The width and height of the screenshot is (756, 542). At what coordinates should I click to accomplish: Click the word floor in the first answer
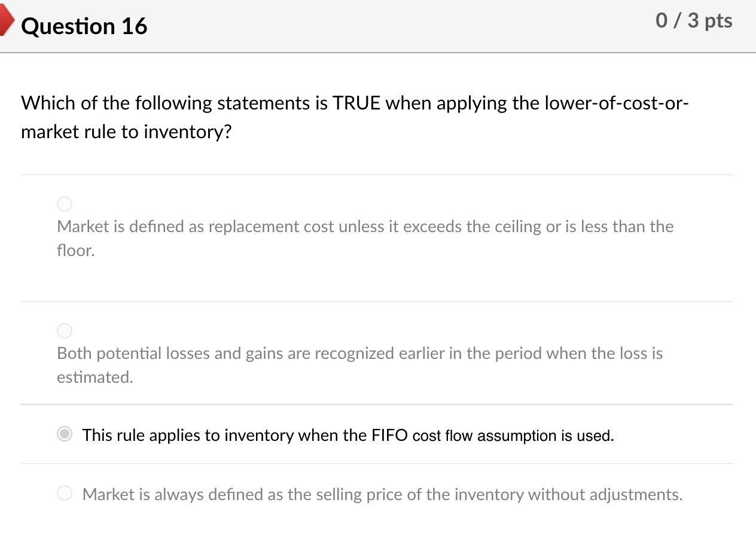point(75,250)
